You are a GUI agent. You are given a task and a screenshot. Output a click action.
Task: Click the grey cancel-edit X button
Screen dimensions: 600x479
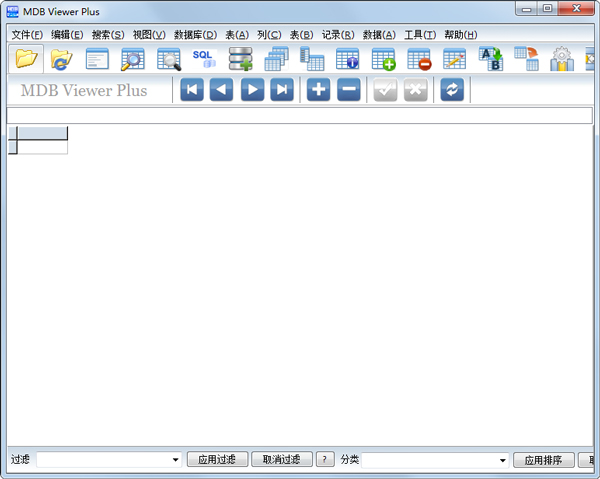416,90
